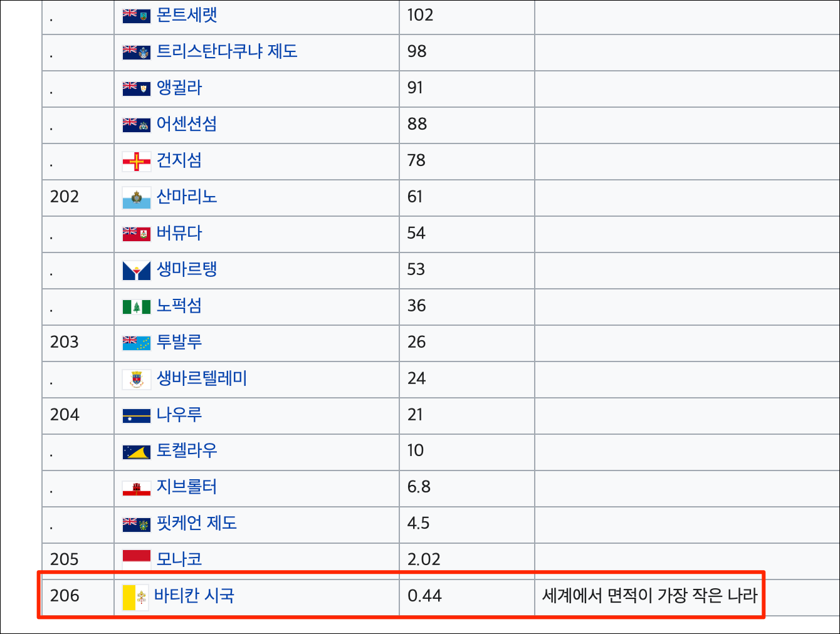Image resolution: width=840 pixels, height=634 pixels.
Task: Select rank cell 204
Action: pos(65,415)
